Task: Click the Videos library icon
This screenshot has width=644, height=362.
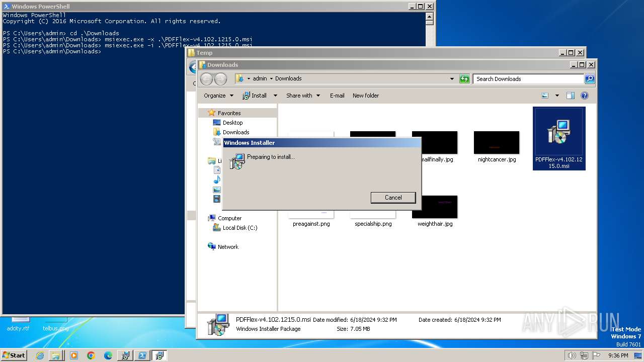Action: click(217, 199)
